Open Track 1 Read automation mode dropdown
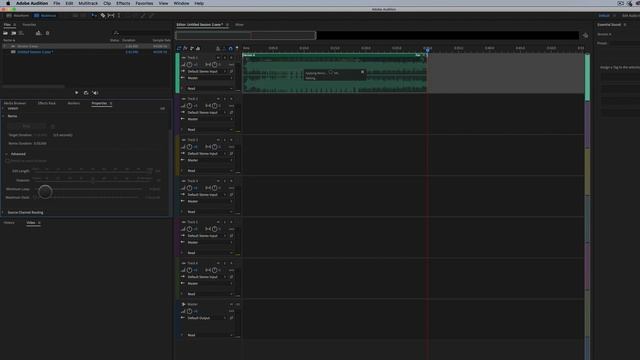Image resolution: width=640 pixels, height=360 pixels. [x=210, y=89]
